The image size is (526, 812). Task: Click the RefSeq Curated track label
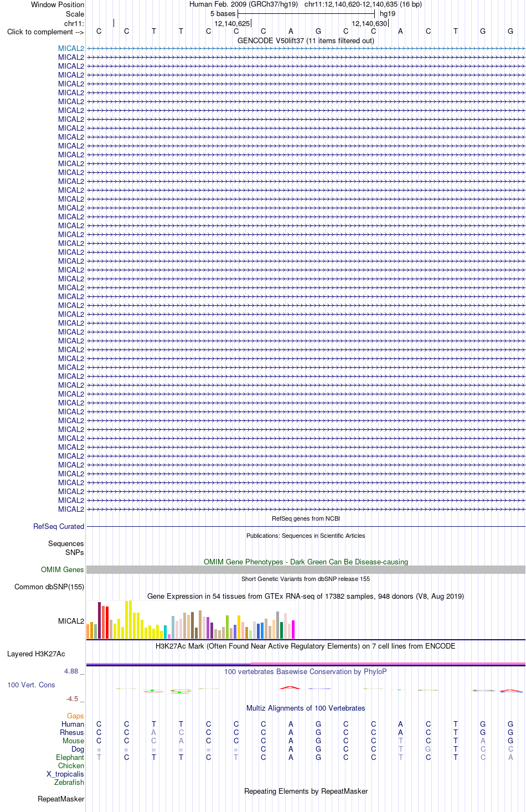59,526
